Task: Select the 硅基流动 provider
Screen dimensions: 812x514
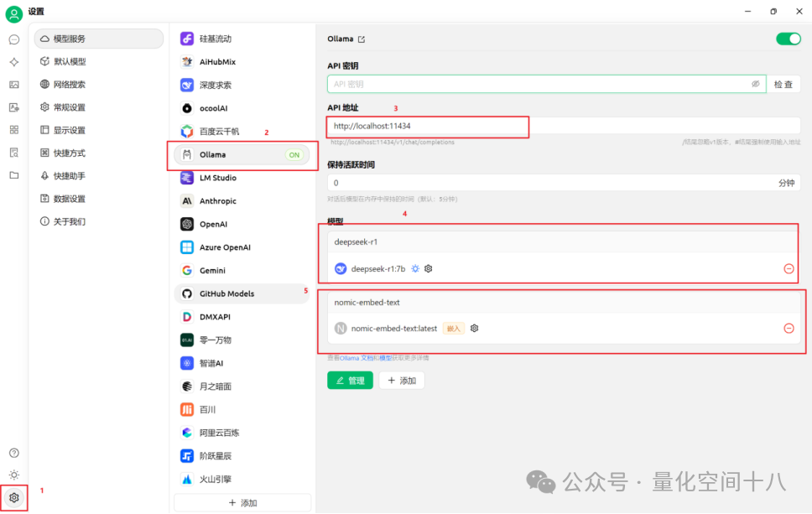Action: [242, 39]
